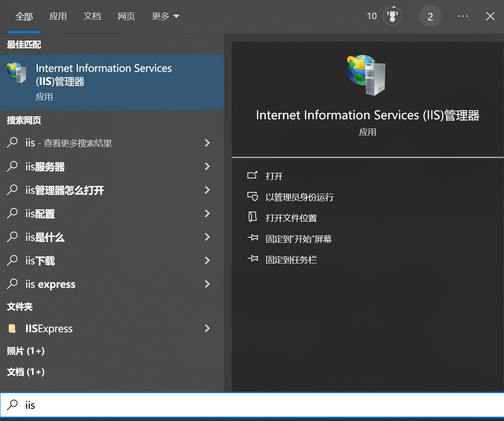The width and height of the screenshot is (504, 421).
Task: Click the pin icon for 固定到"开始"屏幕
Action: coord(253,238)
